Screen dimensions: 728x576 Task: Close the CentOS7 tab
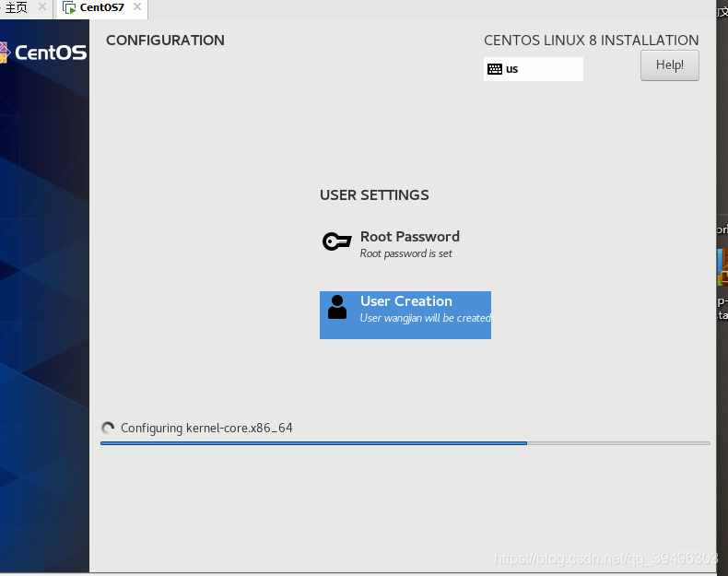[x=137, y=7]
